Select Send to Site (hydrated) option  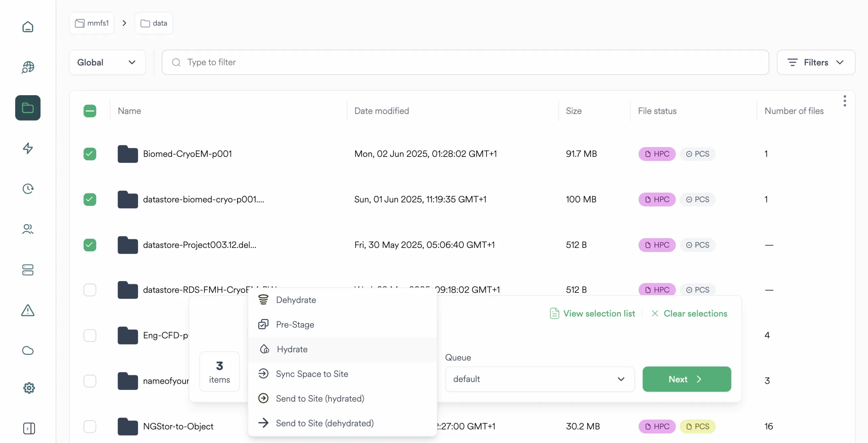click(320, 398)
